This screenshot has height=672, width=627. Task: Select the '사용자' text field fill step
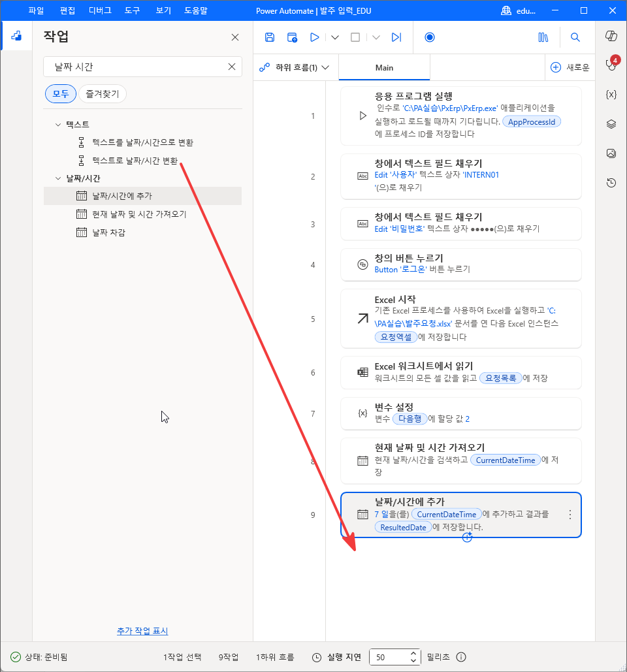click(460, 176)
